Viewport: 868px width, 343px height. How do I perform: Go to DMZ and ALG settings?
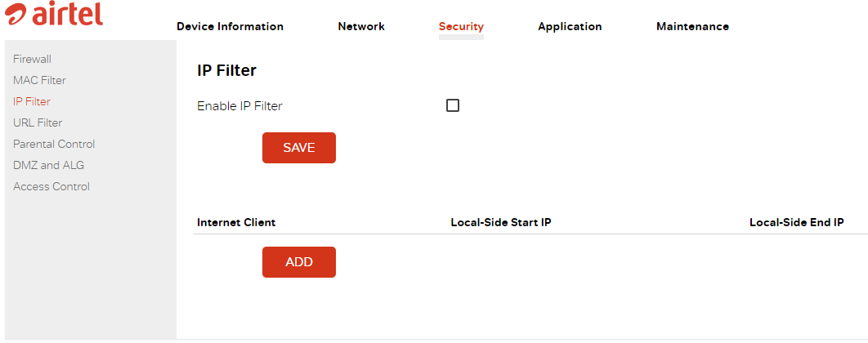pos(49,166)
